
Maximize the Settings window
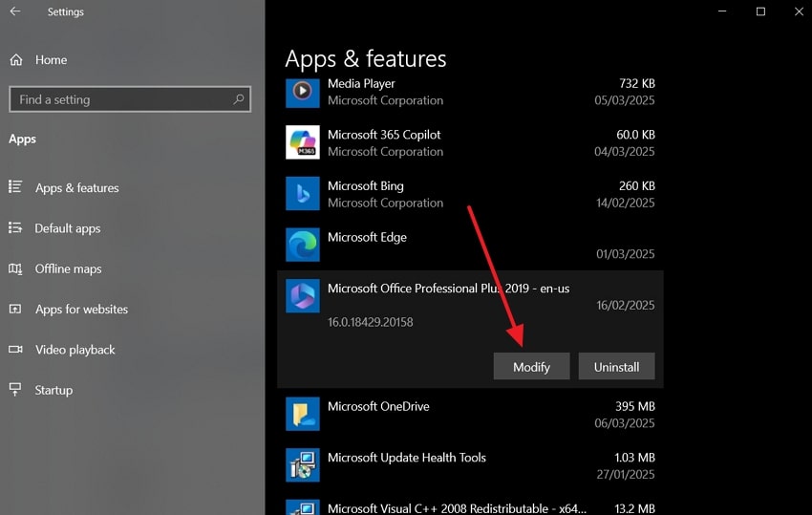coord(760,11)
